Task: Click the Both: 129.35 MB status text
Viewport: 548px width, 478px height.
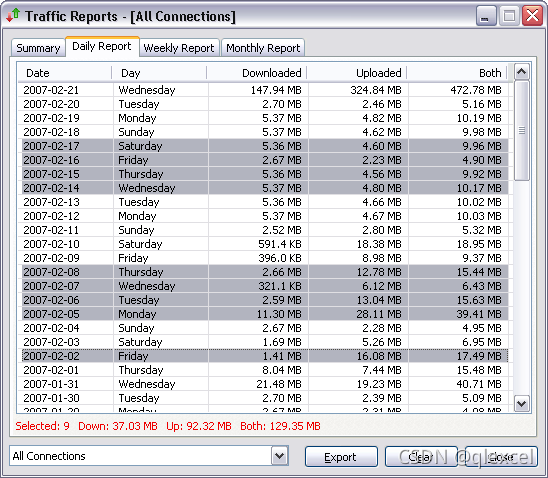Action: click(x=280, y=426)
